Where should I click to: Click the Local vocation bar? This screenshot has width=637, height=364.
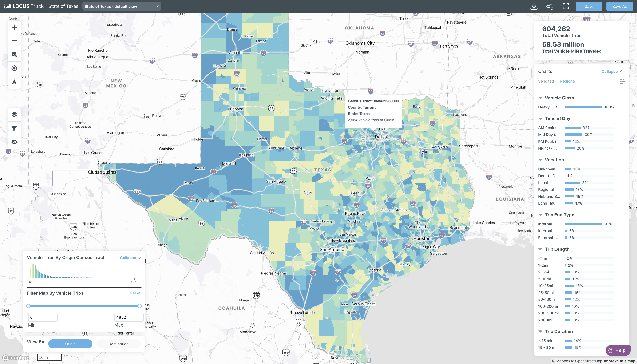(x=572, y=183)
